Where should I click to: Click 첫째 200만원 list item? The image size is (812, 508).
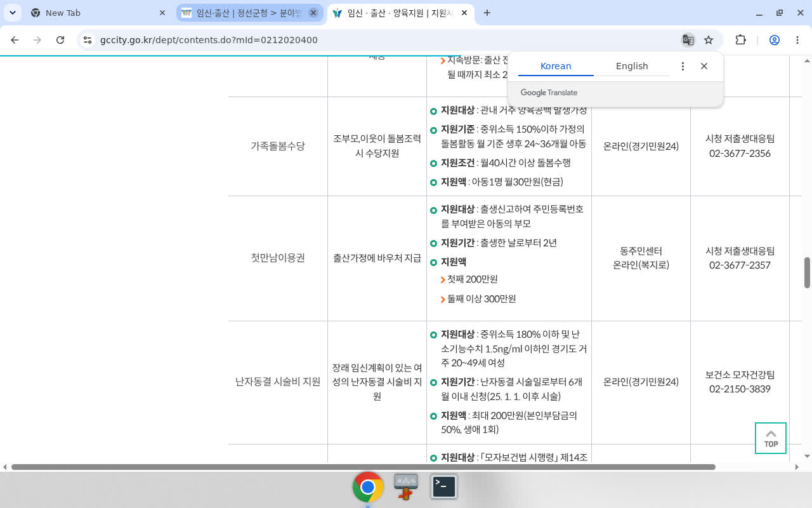472,279
